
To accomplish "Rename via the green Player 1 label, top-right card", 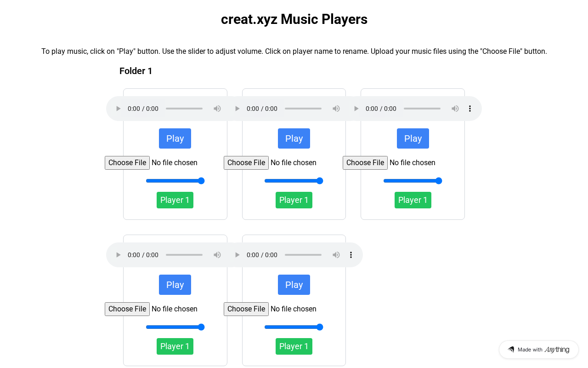I will [413, 200].
